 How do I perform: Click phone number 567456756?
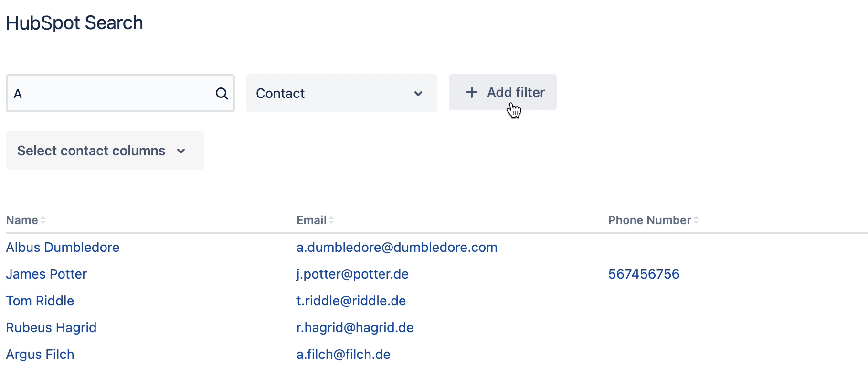644,274
